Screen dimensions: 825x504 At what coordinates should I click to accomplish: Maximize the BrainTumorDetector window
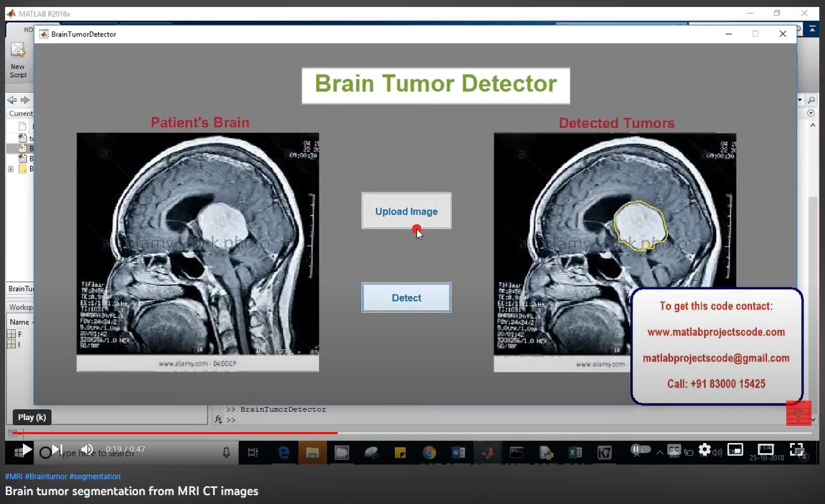tap(755, 34)
